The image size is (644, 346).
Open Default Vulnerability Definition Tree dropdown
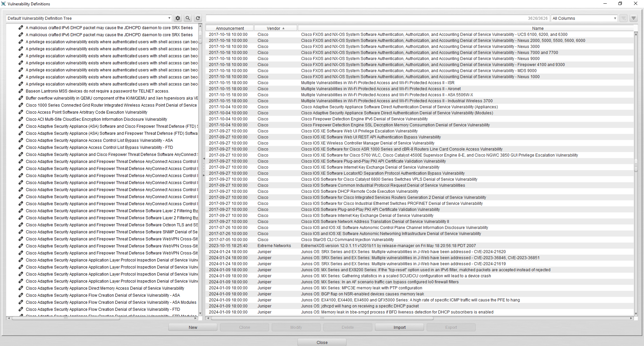[x=89, y=18]
